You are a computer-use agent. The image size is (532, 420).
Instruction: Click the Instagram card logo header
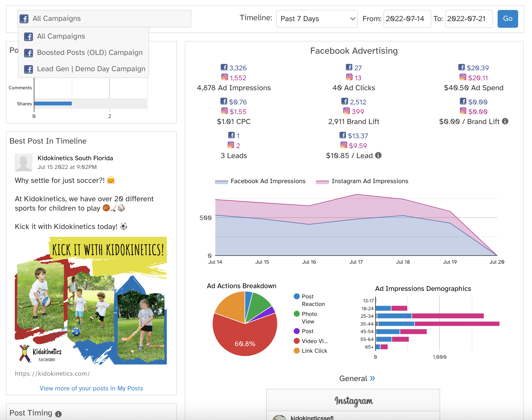(x=353, y=401)
